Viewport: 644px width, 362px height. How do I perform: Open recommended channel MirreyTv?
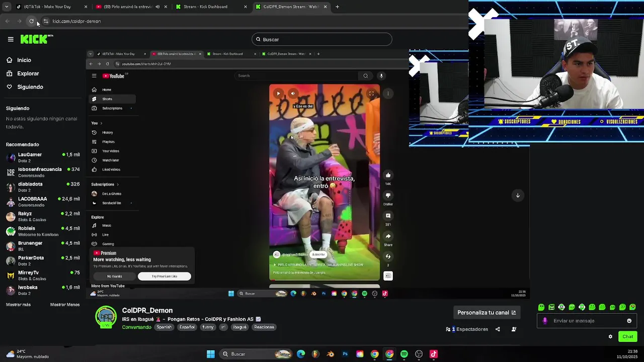point(43,275)
